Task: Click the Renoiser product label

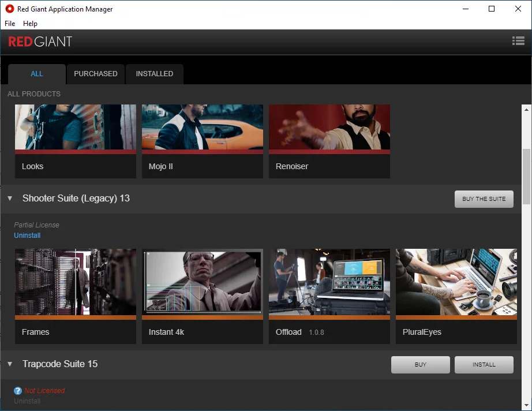Action: coord(292,166)
